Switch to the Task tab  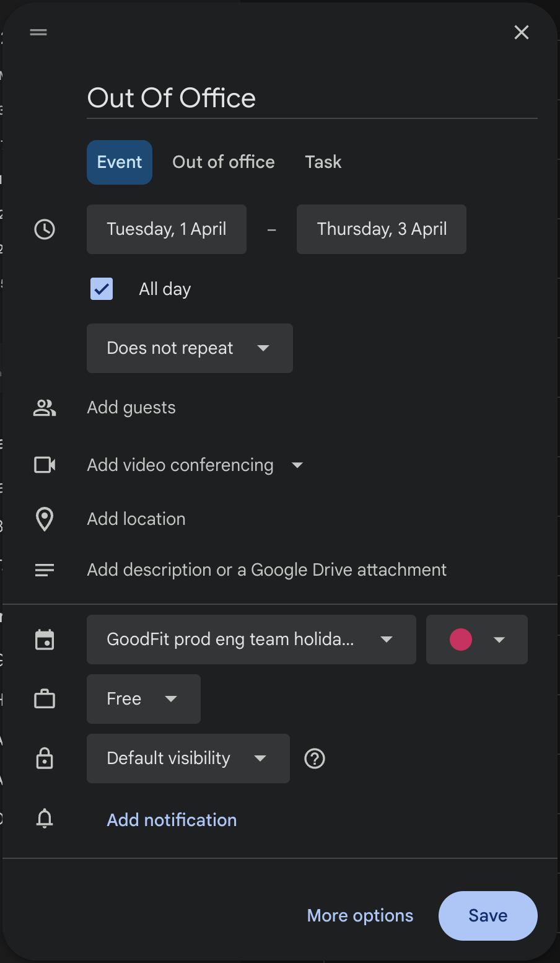click(323, 162)
